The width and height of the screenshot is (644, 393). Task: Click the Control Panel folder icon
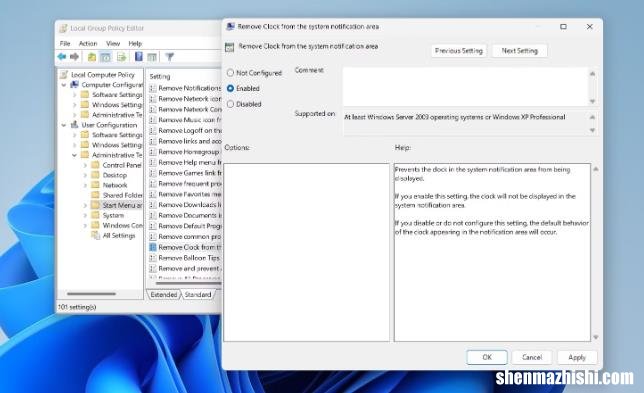point(95,165)
